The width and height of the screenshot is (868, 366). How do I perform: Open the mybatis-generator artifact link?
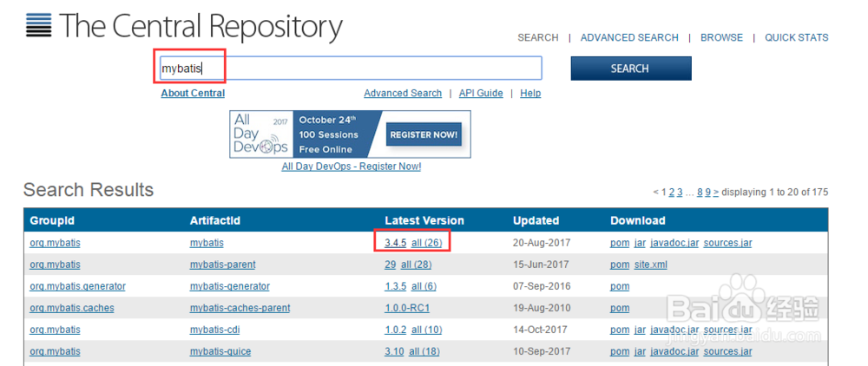[x=230, y=286]
